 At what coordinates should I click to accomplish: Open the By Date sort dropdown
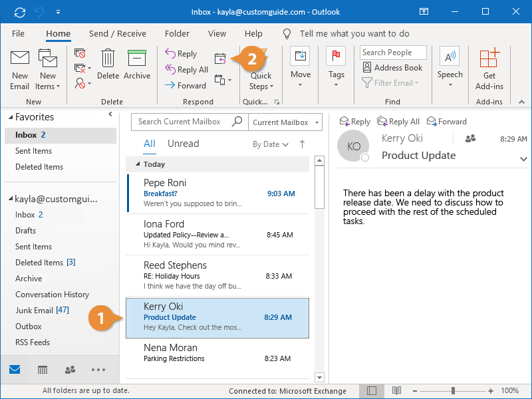click(x=271, y=144)
